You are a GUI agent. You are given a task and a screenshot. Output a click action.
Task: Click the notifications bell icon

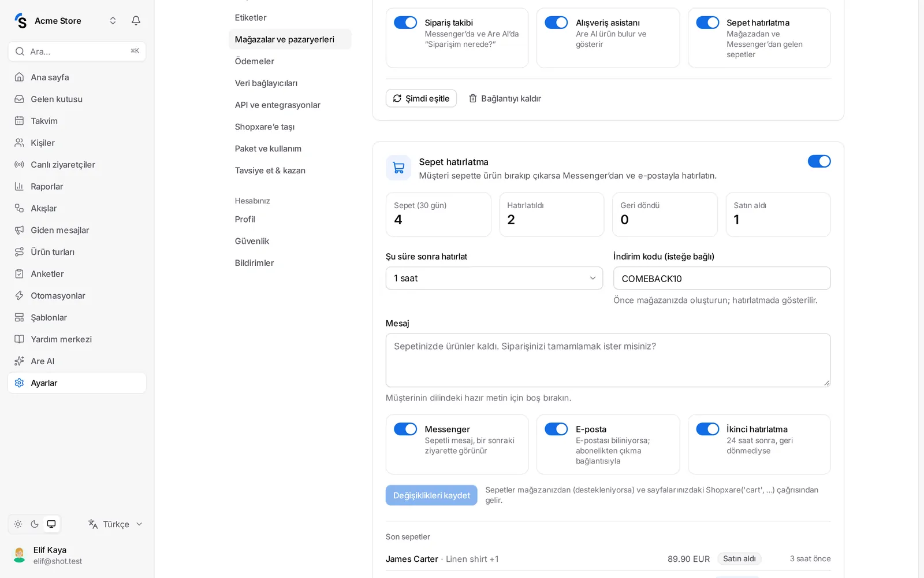click(x=136, y=21)
